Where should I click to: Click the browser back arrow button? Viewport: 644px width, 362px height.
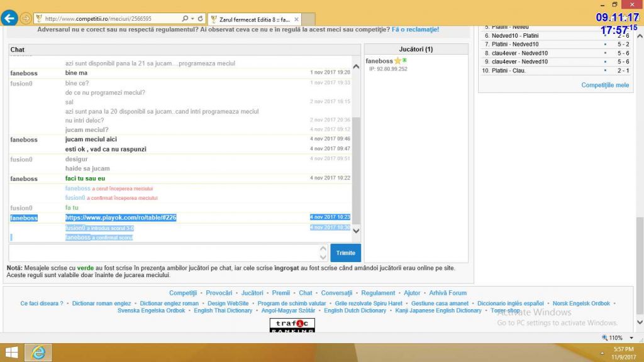pos(9,18)
